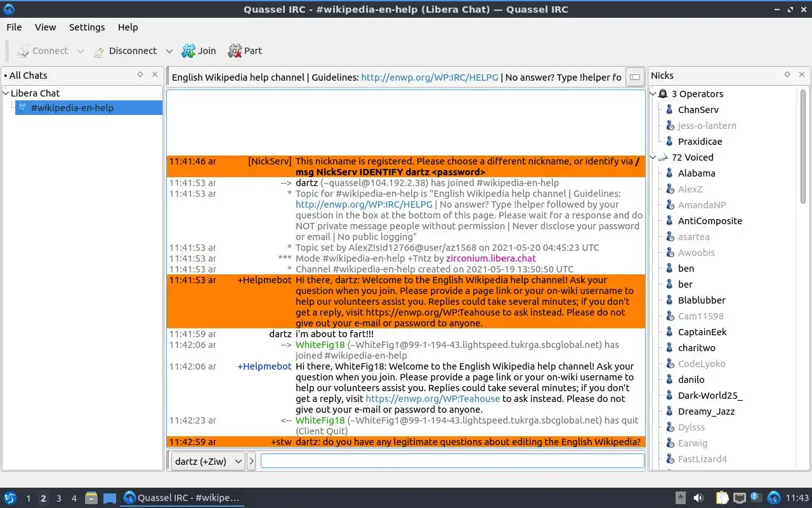Open the Help menu
This screenshot has width=812, height=508.
pos(128,27)
